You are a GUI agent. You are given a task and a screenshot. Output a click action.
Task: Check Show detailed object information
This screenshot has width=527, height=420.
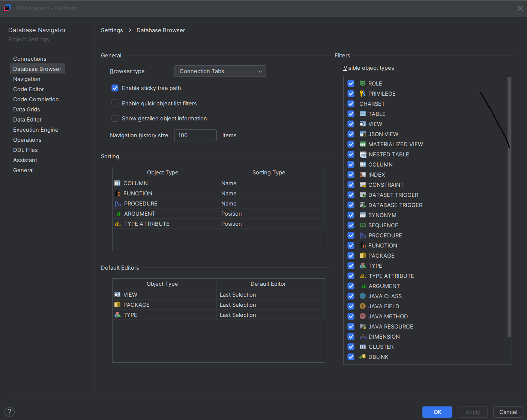point(115,118)
